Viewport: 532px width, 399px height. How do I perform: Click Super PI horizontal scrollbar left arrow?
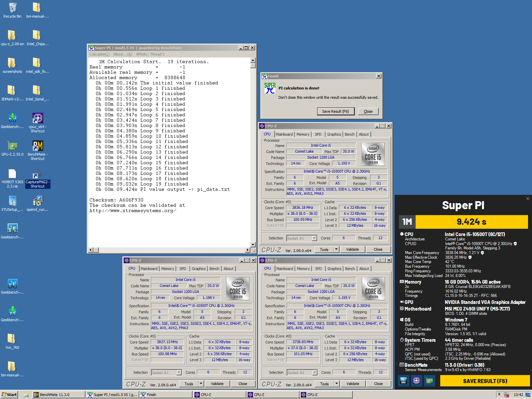tap(91, 250)
